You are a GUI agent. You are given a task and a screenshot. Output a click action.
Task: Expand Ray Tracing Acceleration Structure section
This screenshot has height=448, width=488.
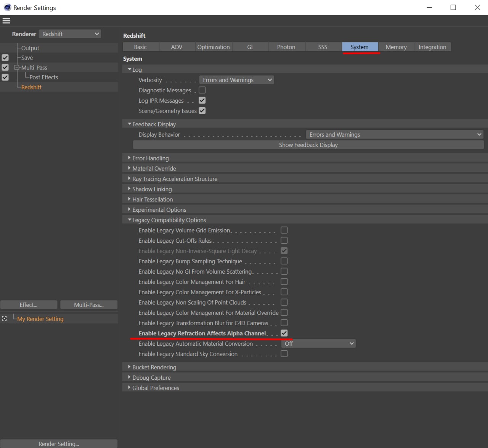130,179
